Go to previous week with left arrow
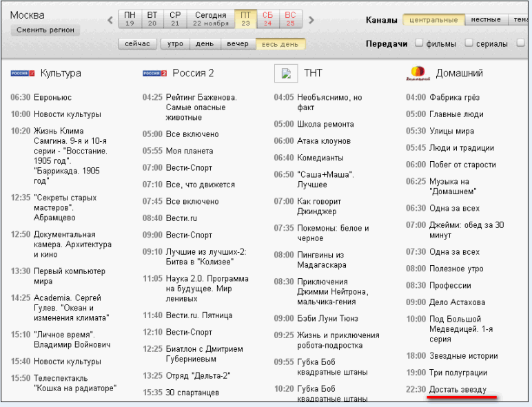The width and height of the screenshot is (532, 407). pos(110,20)
